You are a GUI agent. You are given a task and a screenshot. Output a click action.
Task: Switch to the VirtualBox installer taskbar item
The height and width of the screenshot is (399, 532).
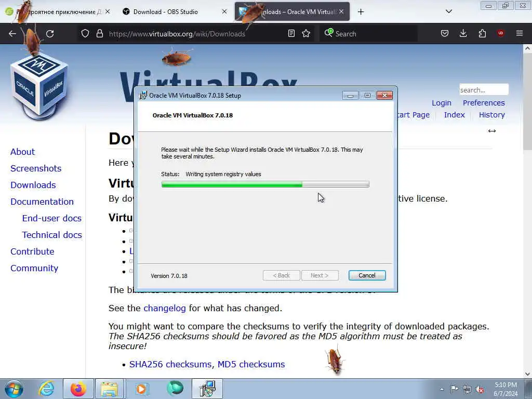[x=207, y=389]
